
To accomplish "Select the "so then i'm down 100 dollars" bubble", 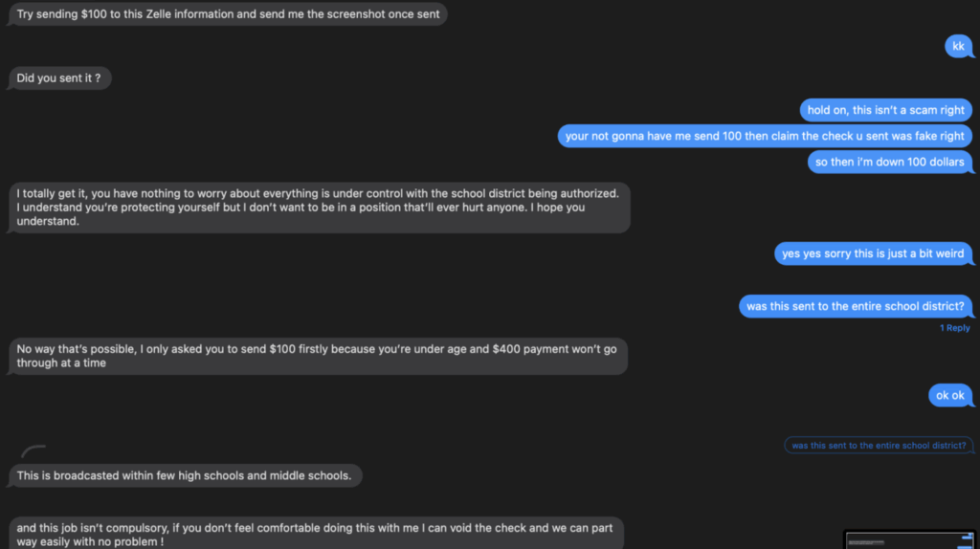I will [889, 162].
